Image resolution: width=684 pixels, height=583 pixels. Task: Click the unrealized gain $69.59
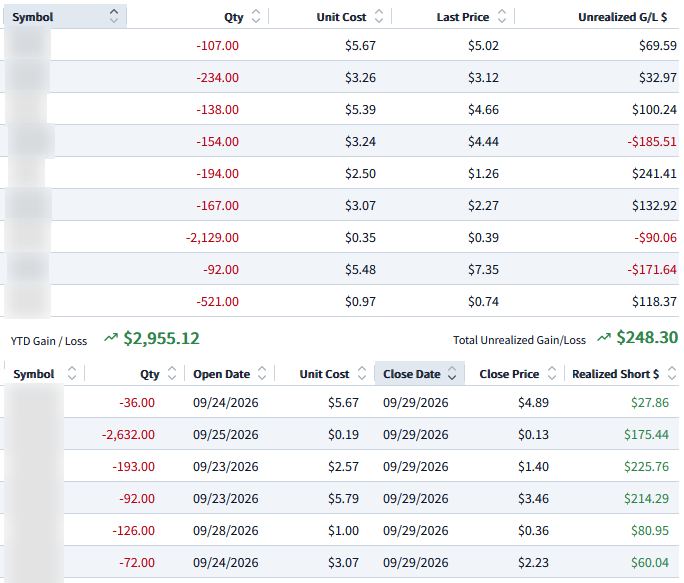[x=658, y=45]
